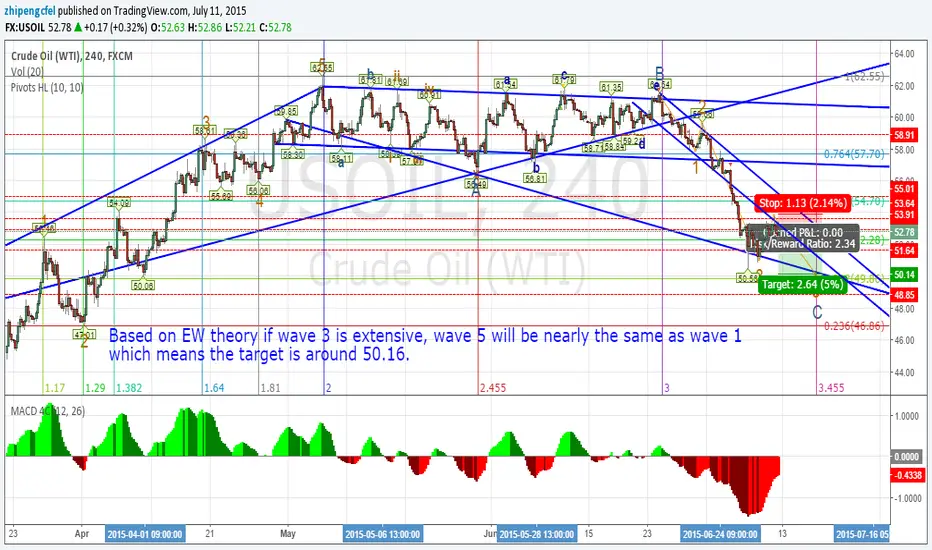This screenshot has width=932, height=550.
Task: Click the 64.00 price scale value
Action: tap(904, 54)
